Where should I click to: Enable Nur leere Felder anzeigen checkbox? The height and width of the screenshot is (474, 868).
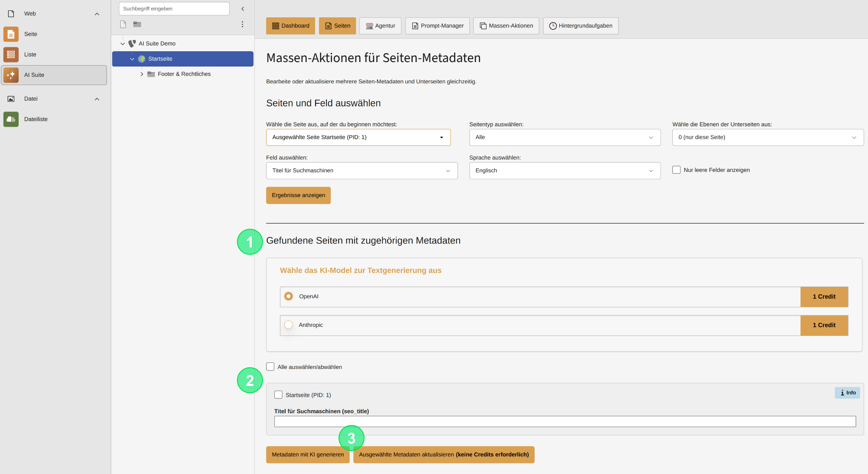pyautogui.click(x=676, y=170)
